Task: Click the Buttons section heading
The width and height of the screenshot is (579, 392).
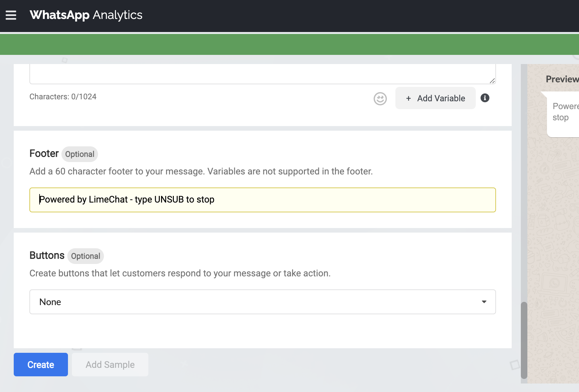Action: (x=47, y=255)
